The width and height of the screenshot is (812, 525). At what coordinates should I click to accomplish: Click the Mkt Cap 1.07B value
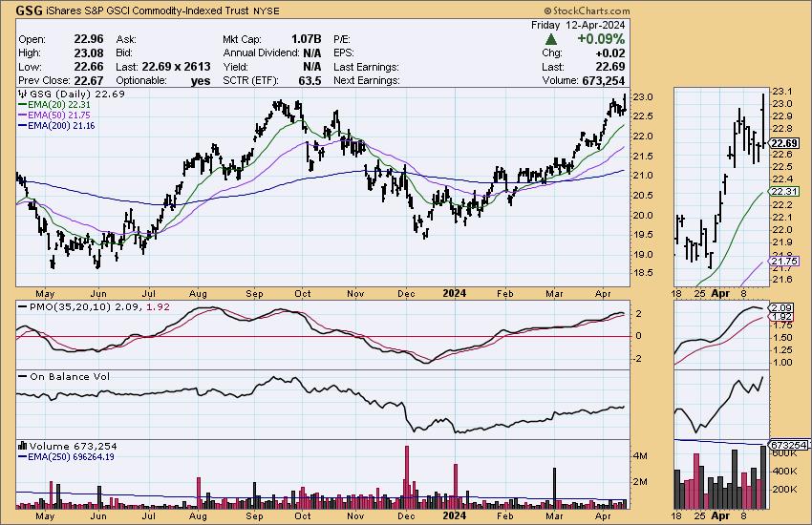click(x=306, y=39)
